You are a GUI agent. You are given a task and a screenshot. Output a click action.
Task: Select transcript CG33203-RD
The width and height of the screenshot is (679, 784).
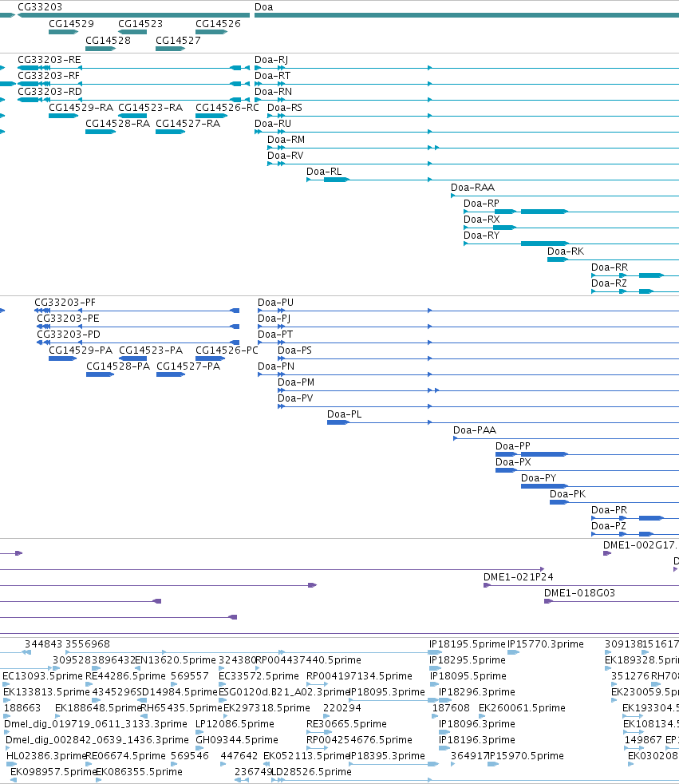point(49,92)
